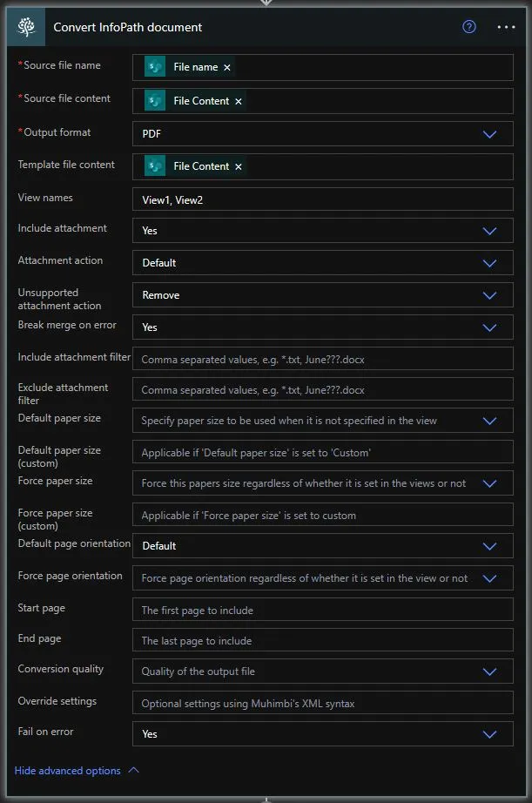The height and width of the screenshot is (803, 532).
Task: Click the Convert InfoPath document title
Action: [x=128, y=27]
